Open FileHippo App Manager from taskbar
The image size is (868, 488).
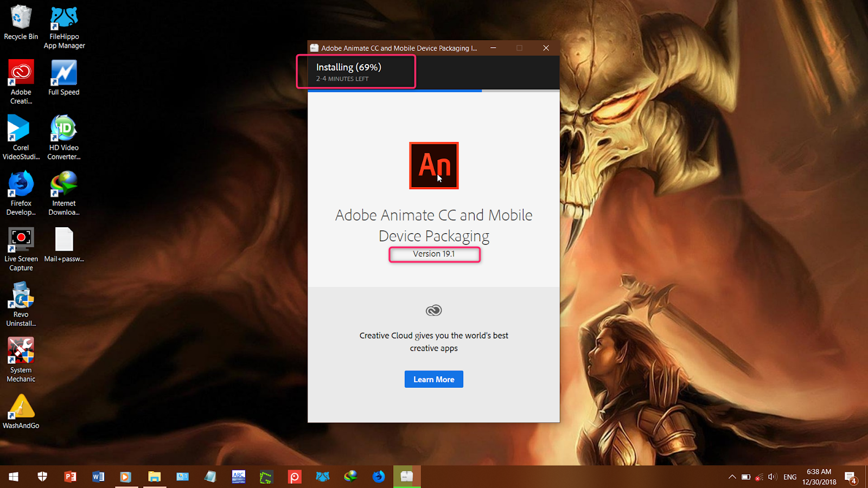coord(323,477)
